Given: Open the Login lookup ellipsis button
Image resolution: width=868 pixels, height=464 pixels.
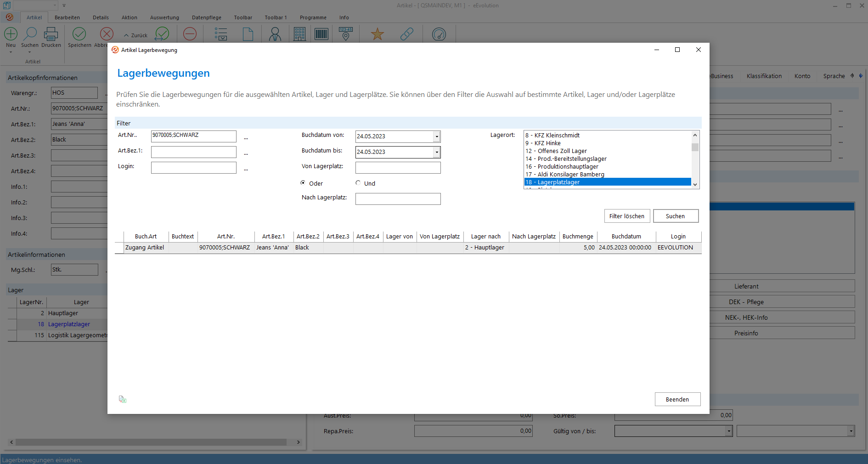Looking at the screenshot, I should point(246,169).
